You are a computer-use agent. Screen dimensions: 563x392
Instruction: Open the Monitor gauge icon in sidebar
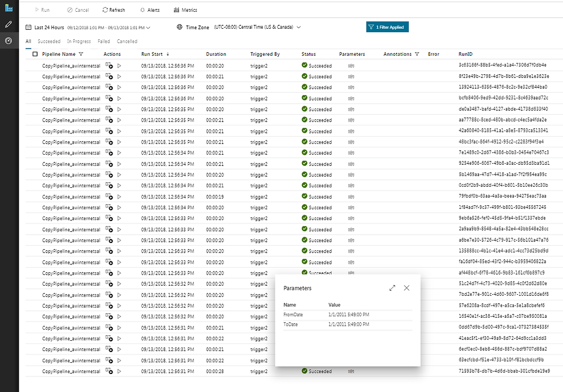tap(8, 40)
